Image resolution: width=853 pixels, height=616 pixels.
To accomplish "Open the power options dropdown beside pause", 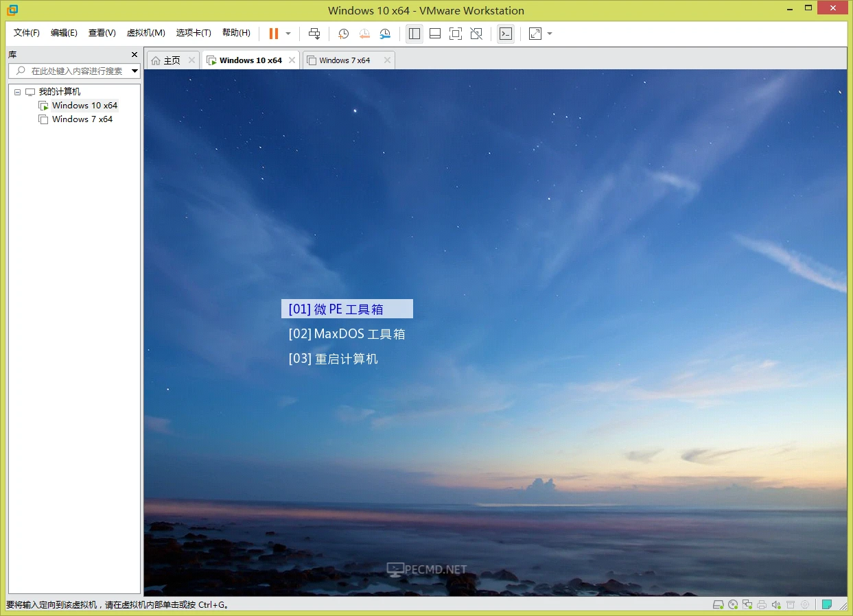I will (x=288, y=34).
